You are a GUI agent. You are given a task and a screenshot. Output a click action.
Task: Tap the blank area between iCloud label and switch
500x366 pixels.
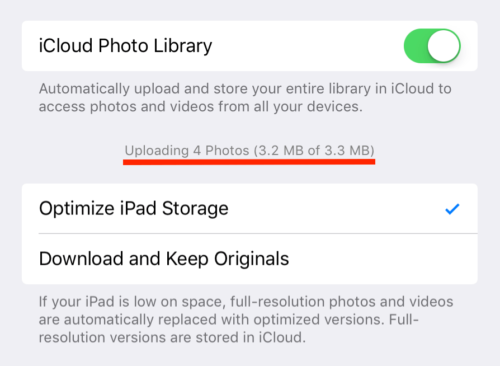(308, 46)
